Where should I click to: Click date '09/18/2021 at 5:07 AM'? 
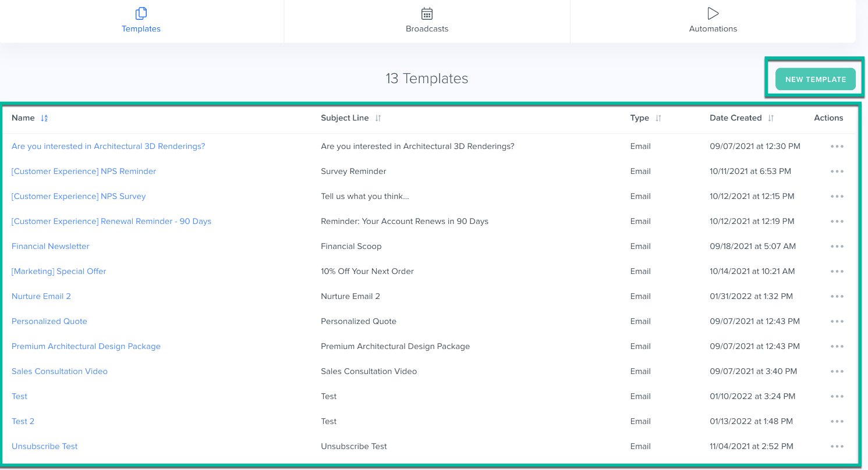pyautogui.click(x=753, y=247)
